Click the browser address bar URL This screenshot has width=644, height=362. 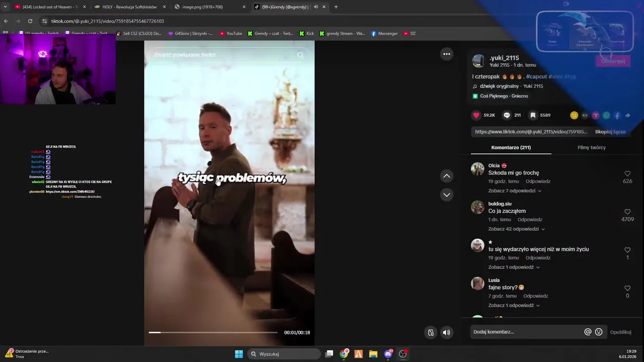(108, 21)
